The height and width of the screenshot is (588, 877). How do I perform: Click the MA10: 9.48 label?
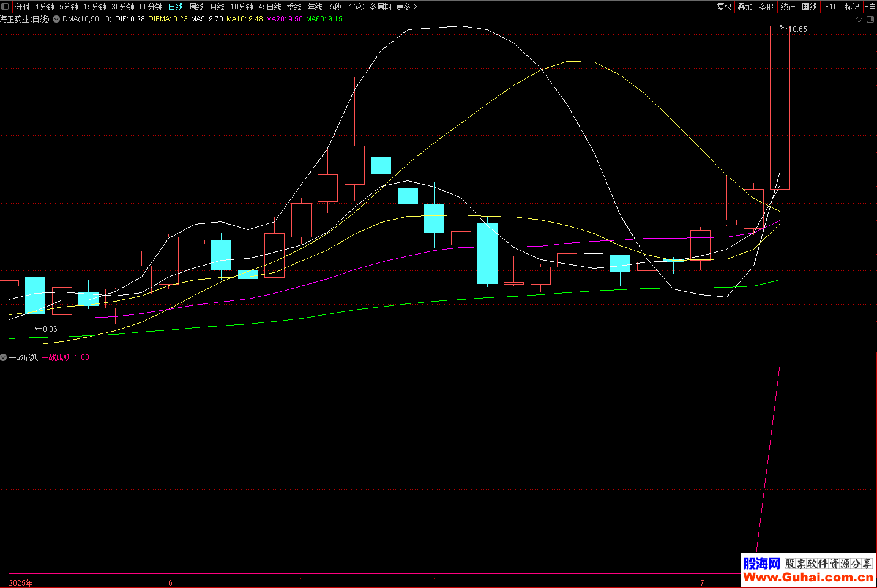coord(245,19)
